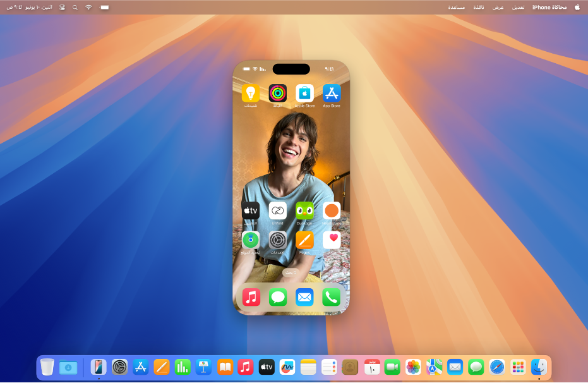
Task: Open the Health app with heart icon
Action: point(332,240)
